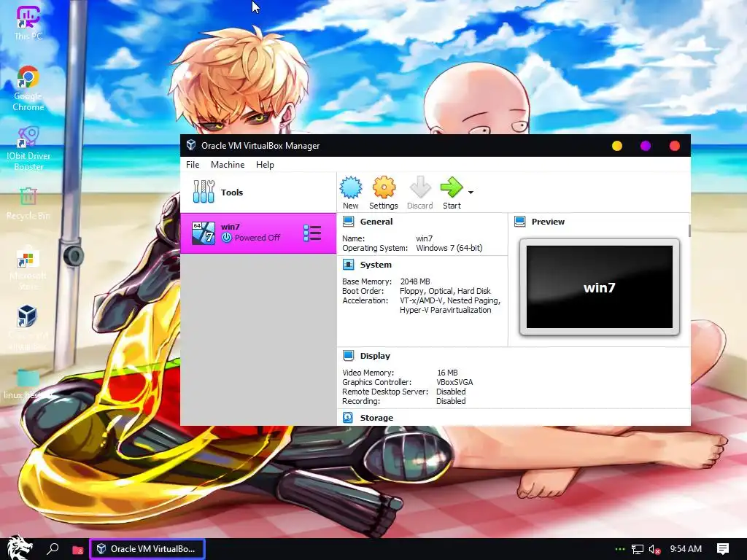The width and height of the screenshot is (747, 560).
Task: Click the Tools wrench icon
Action: click(x=204, y=192)
